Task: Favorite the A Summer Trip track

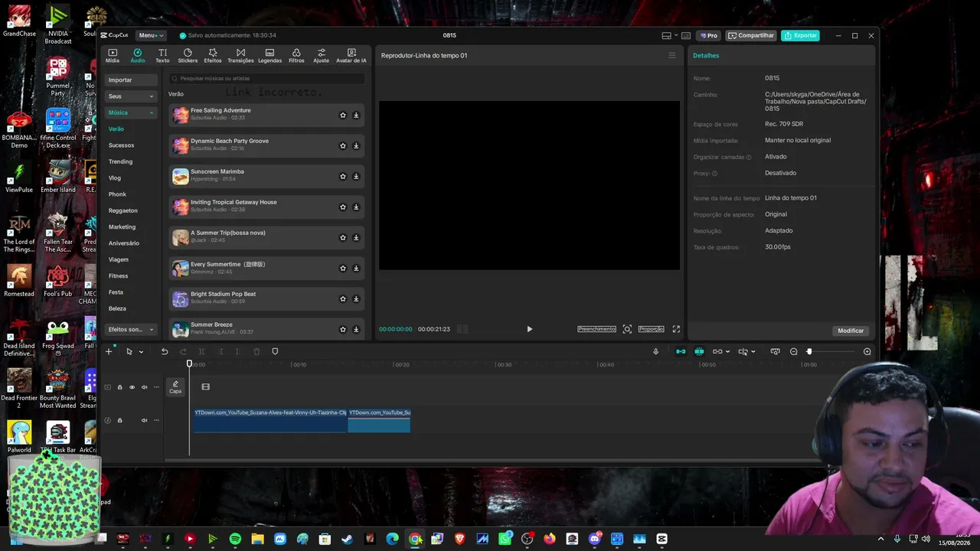Action: [x=343, y=238]
